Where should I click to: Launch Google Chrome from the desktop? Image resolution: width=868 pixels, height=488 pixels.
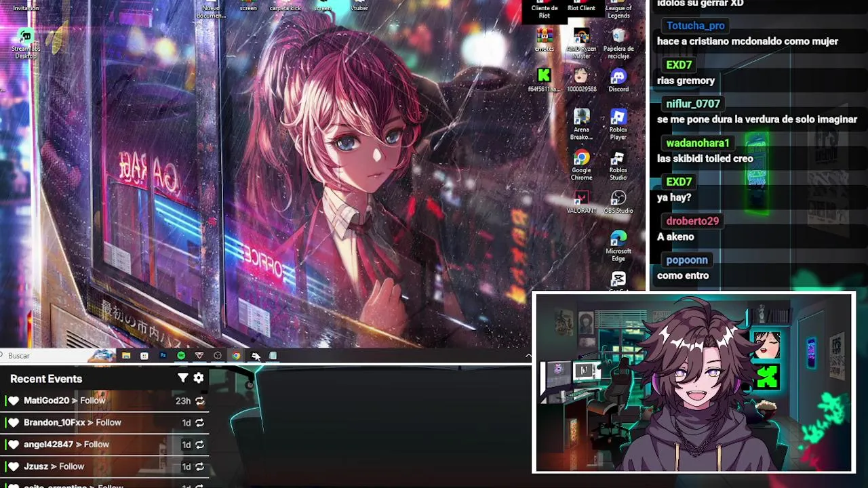coord(581,166)
